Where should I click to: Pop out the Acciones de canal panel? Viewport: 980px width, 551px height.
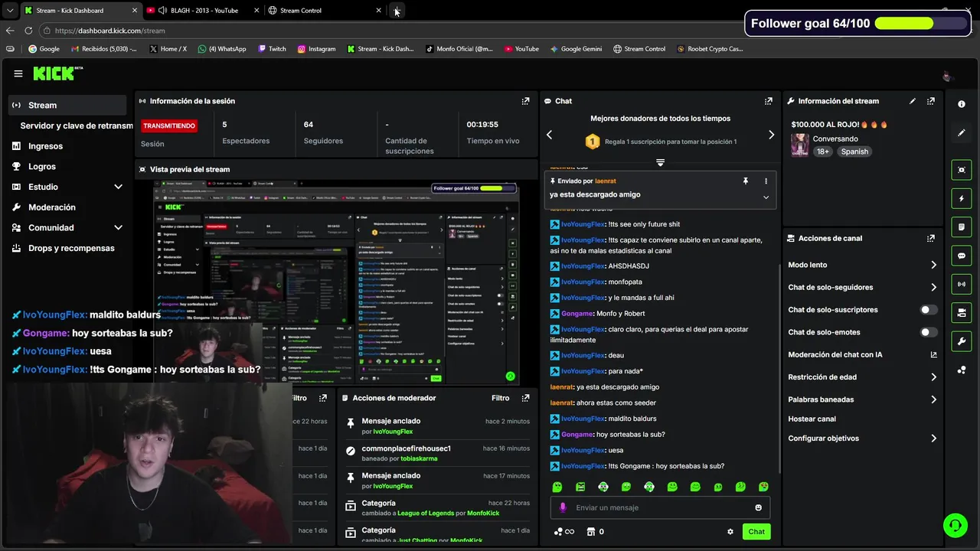click(931, 238)
